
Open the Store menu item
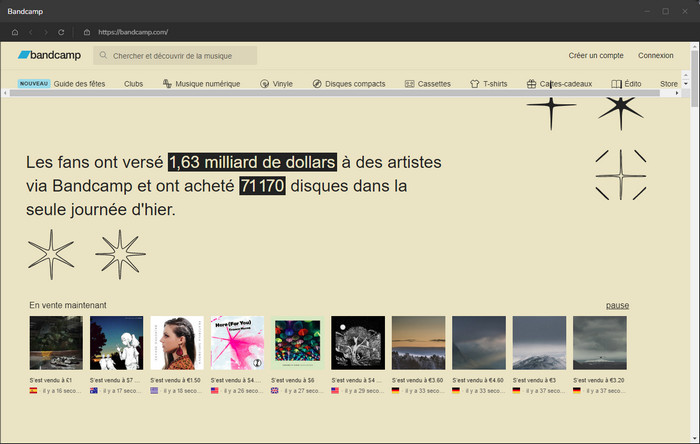pos(669,84)
